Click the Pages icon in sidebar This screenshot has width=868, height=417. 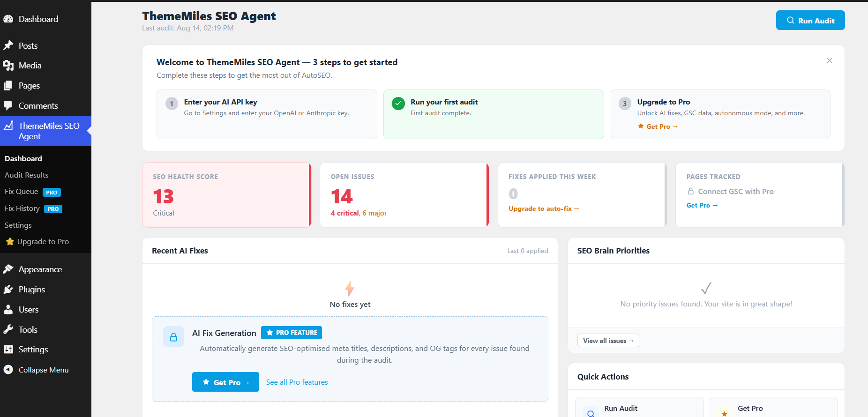point(8,86)
